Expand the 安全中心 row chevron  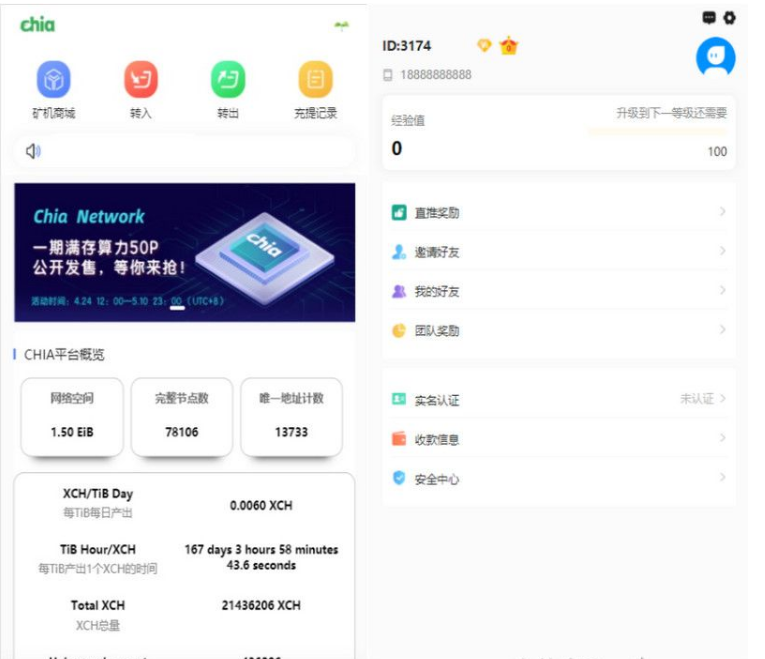point(722,478)
